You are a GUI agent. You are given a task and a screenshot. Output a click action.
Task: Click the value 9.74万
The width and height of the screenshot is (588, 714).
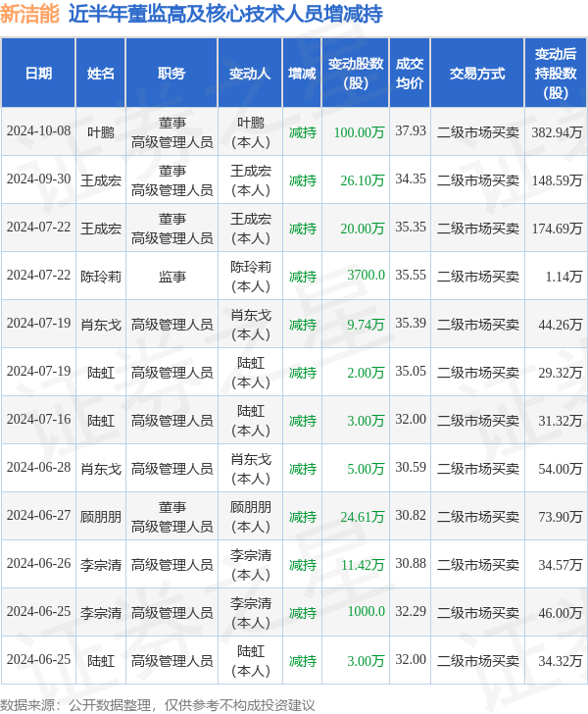366,326
